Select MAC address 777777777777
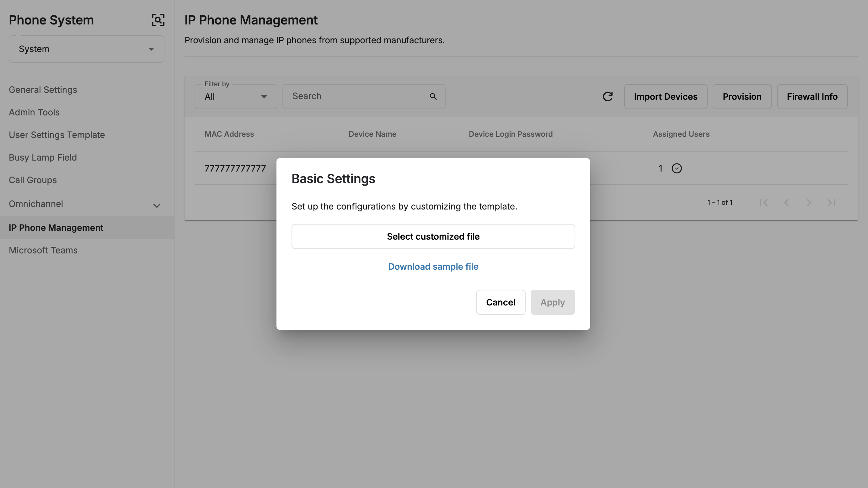The height and width of the screenshot is (488, 868). pyautogui.click(x=235, y=168)
